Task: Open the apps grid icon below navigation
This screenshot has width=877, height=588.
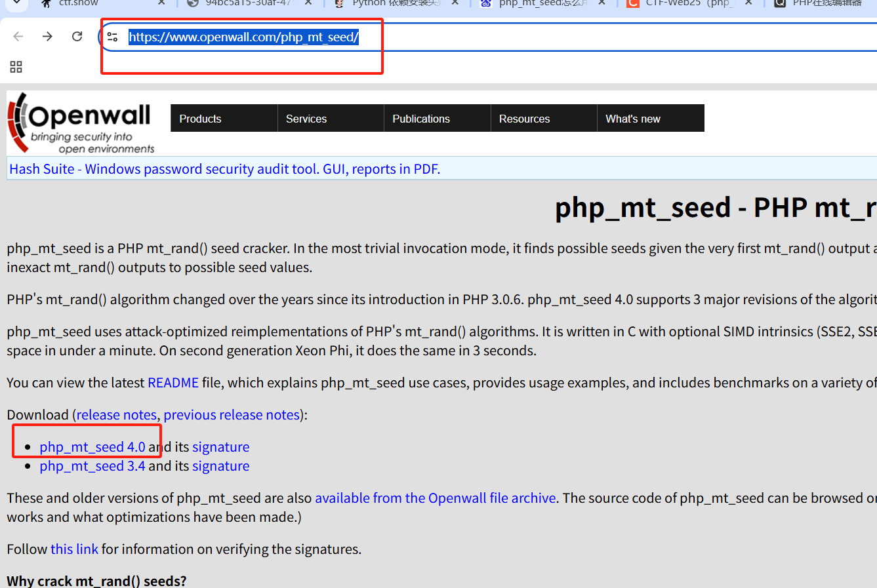Action: pos(16,67)
